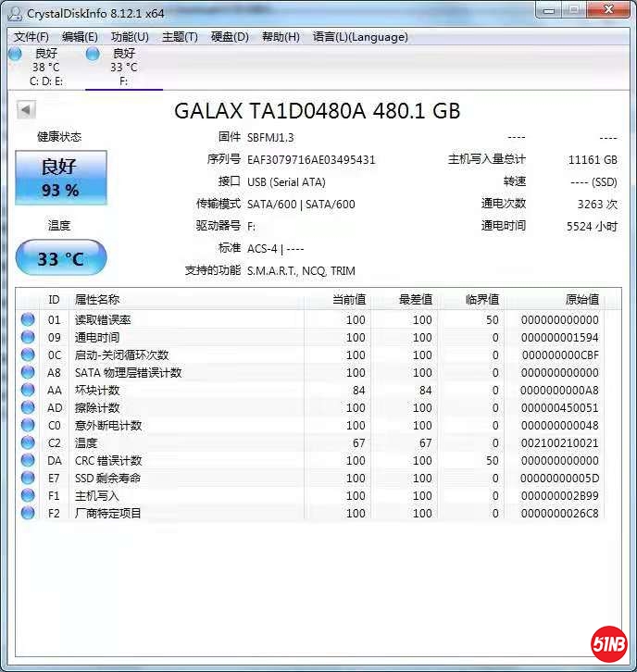Open the 帮助(H) menu
Image resolution: width=637 pixels, height=672 pixels.
coord(281,37)
